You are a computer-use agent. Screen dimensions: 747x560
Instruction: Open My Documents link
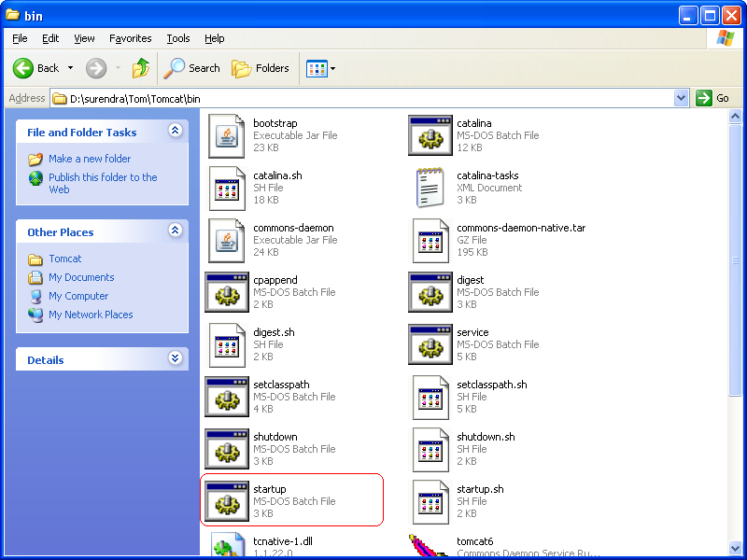(81, 277)
